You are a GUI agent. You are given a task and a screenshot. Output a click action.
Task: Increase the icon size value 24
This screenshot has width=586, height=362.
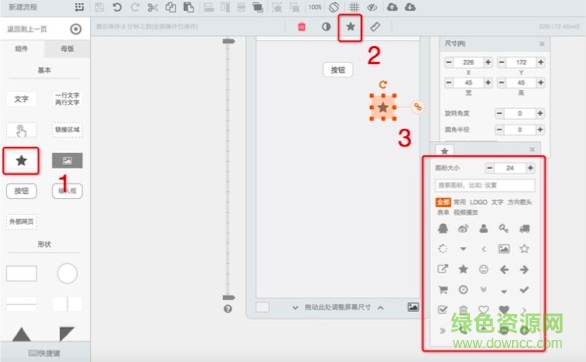530,168
